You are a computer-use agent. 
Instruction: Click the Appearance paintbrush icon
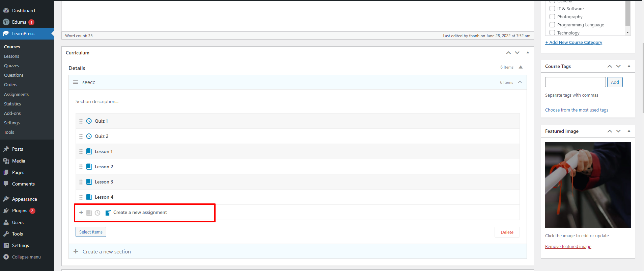coord(6,199)
